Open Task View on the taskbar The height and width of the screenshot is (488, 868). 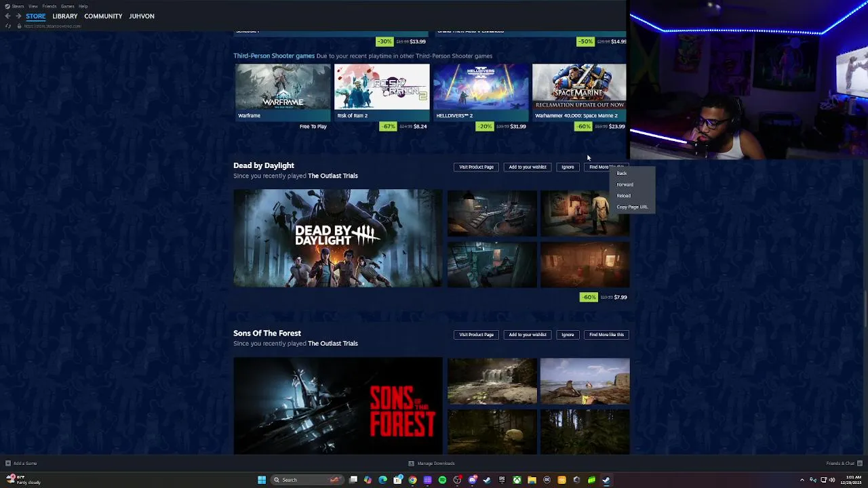[353, 480]
